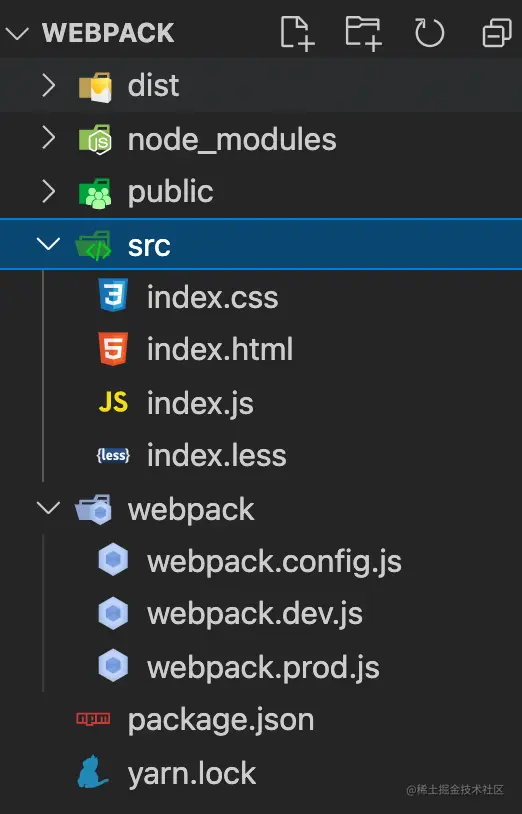Select the node_modules folder name
The height and width of the screenshot is (814, 522).
(x=232, y=139)
